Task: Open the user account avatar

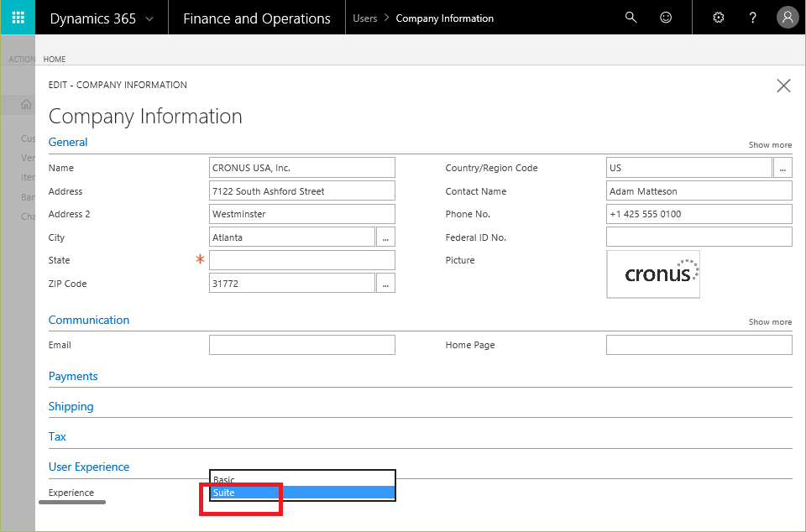Action: tap(787, 18)
